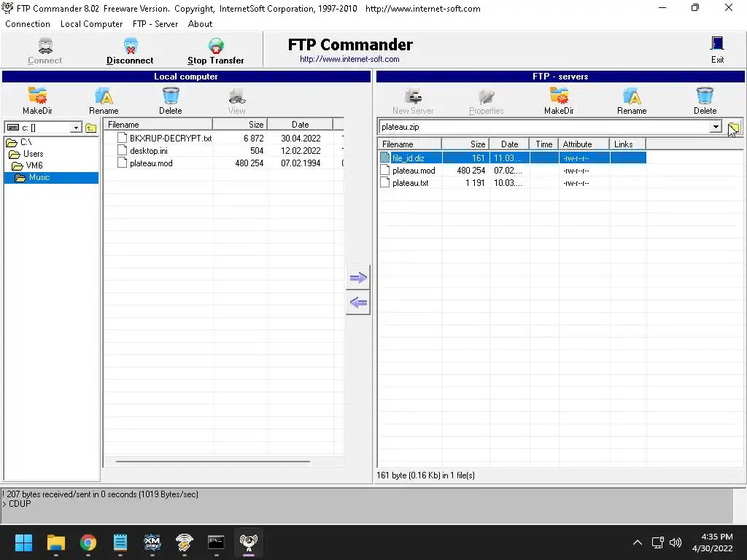
Task: Sort FTP files by Size header
Action: pyautogui.click(x=465, y=144)
